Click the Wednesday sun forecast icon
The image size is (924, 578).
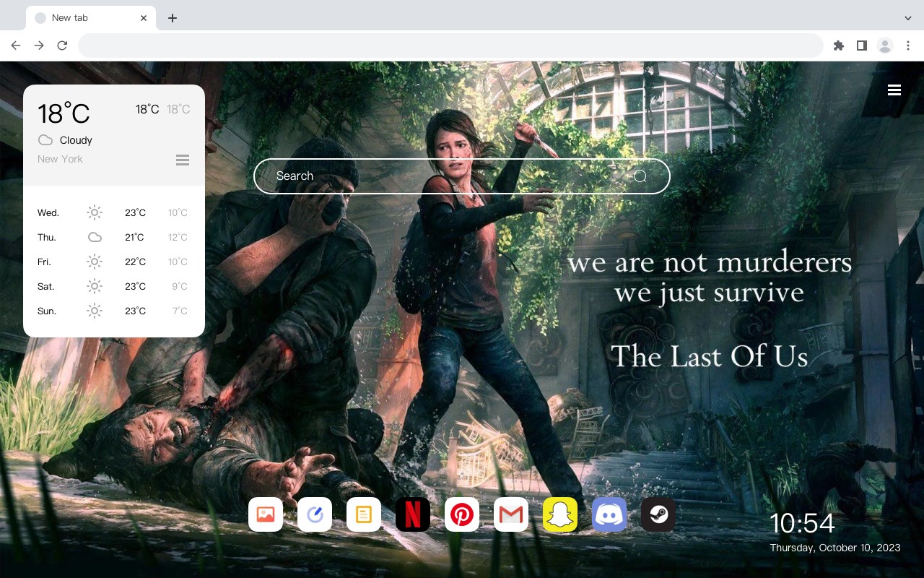click(95, 212)
